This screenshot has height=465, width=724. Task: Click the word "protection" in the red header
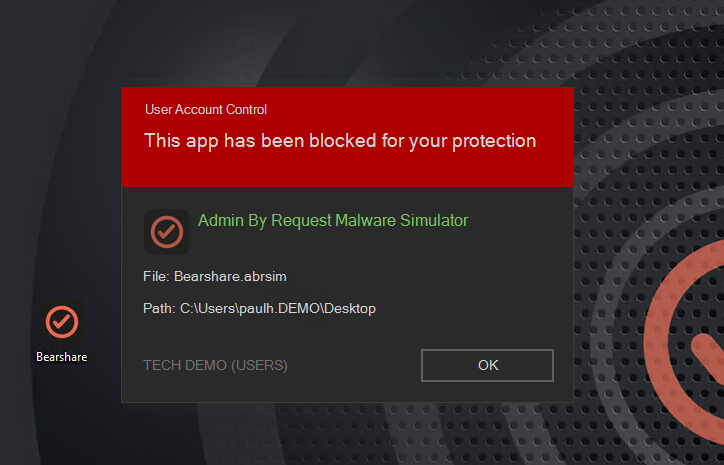[x=494, y=142]
